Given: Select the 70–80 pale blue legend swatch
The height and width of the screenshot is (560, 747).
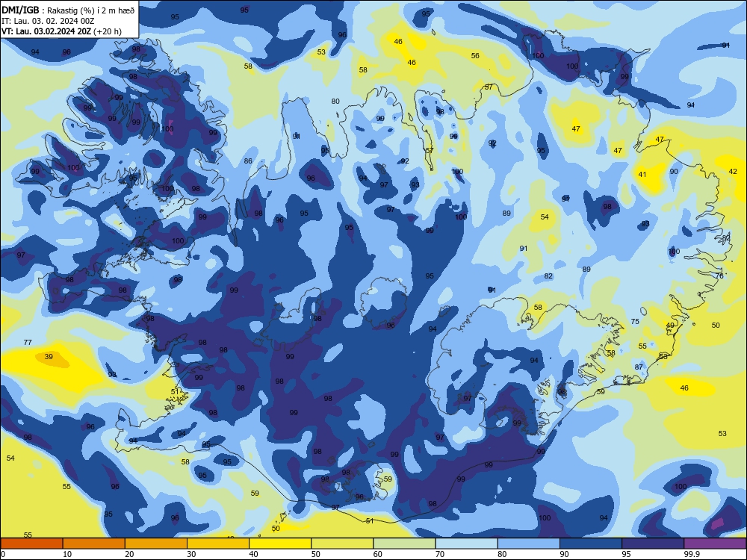Looking at the screenshot, I should pyautogui.click(x=466, y=544).
